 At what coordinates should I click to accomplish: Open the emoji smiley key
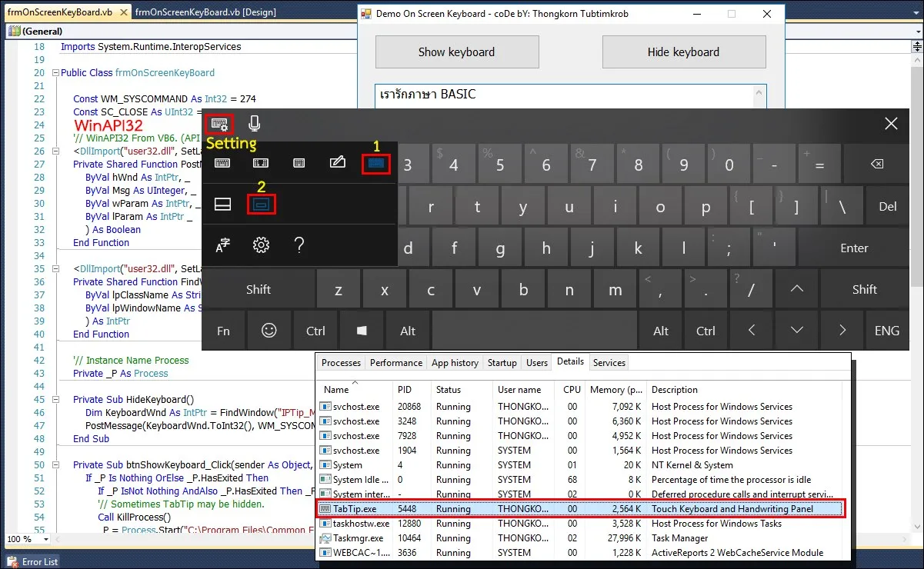tap(269, 330)
